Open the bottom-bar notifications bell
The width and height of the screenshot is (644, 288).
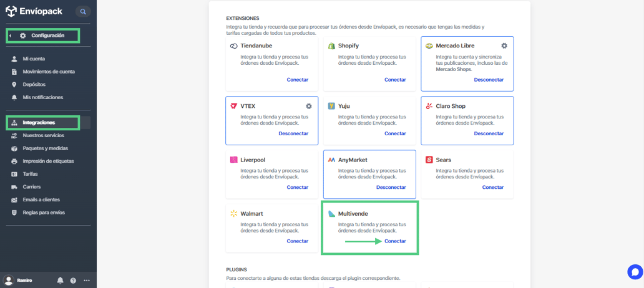tap(61, 281)
